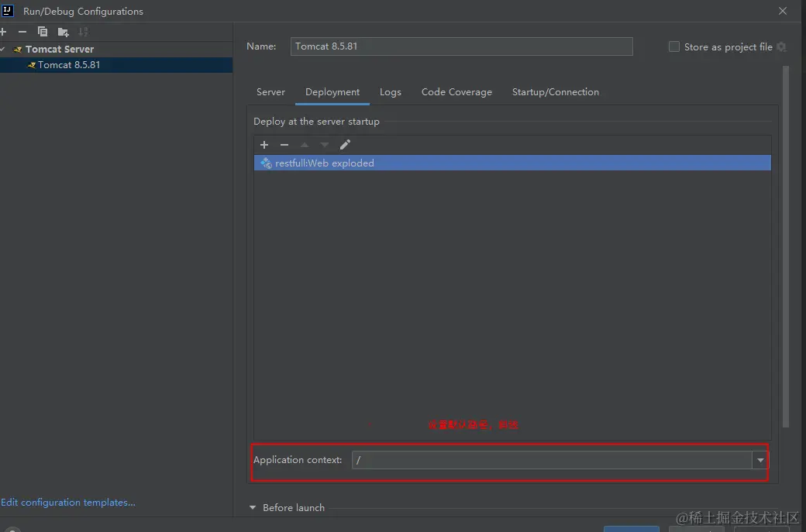Open the Code Coverage tab
The image size is (806, 532).
pos(456,92)
